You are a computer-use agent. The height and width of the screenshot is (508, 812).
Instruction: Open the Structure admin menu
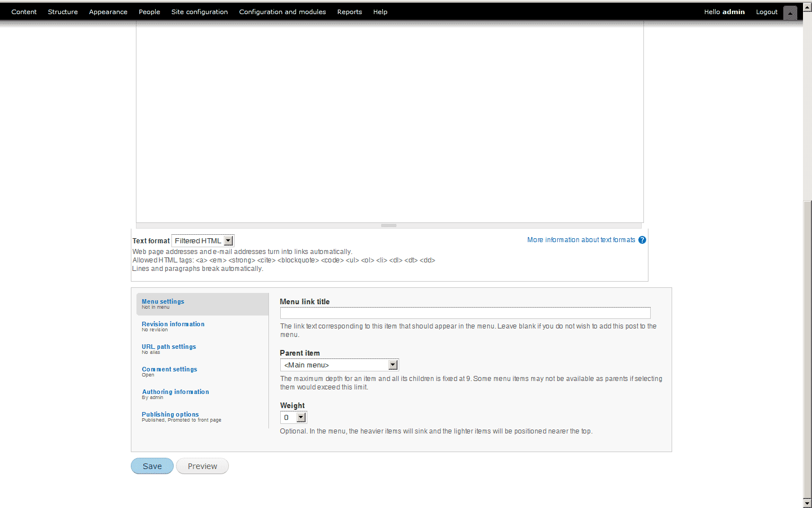tap(63, 12)
